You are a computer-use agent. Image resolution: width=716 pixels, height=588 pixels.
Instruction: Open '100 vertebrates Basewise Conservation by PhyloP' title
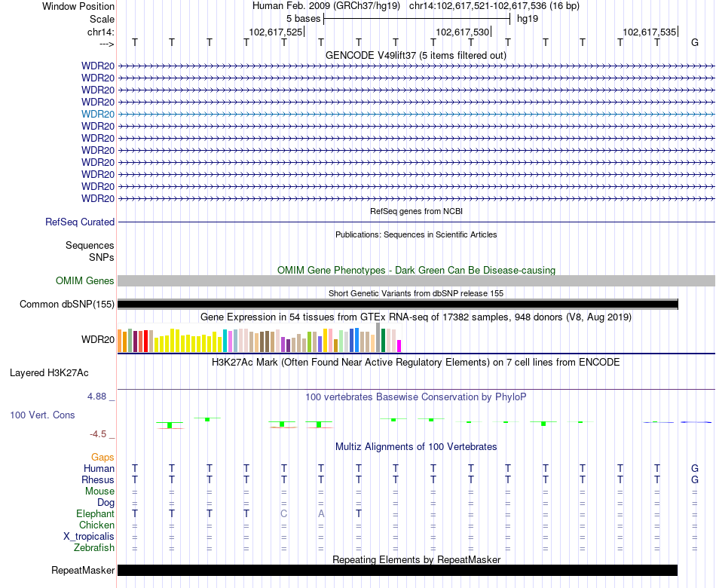415,397
